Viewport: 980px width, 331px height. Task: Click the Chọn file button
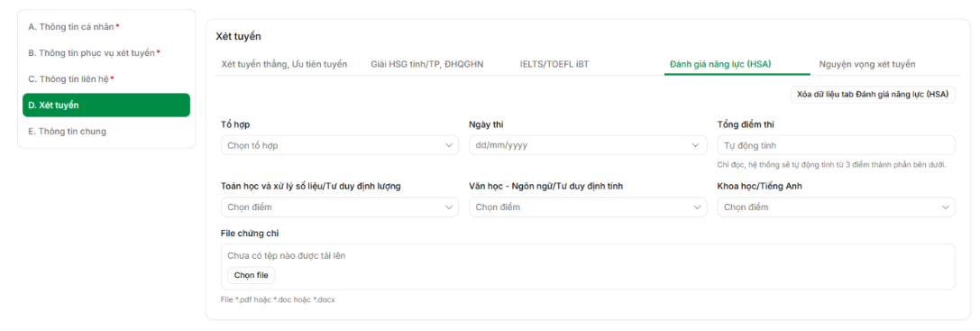251,275
